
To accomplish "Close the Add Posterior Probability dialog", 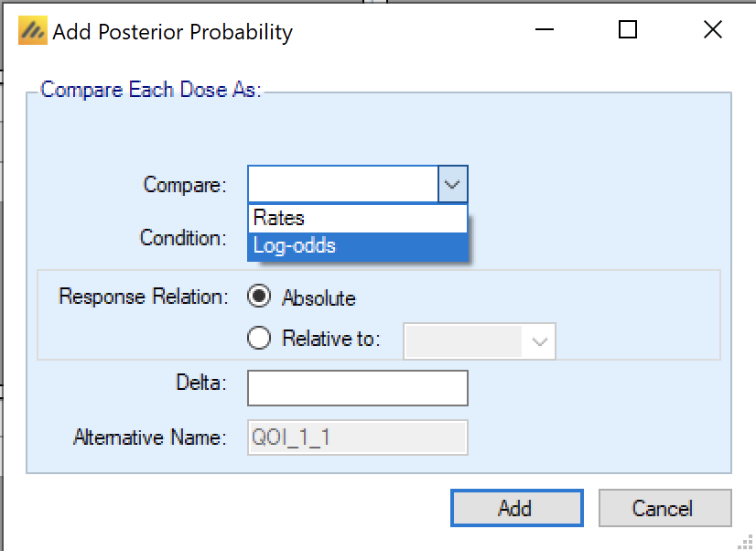I will pos(713,30).
